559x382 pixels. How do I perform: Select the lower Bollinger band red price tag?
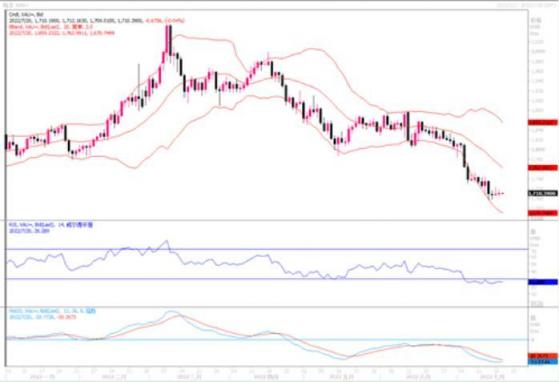click(543, 213)
